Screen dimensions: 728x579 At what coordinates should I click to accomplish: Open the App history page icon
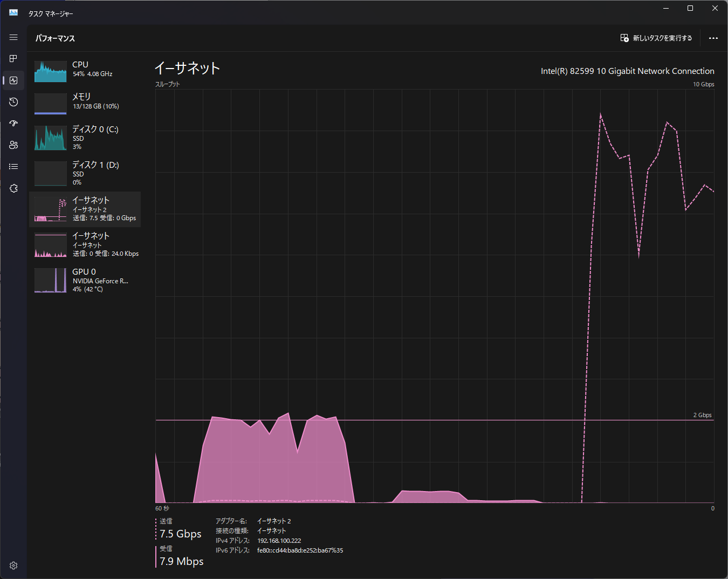click(x=13, y=102)
